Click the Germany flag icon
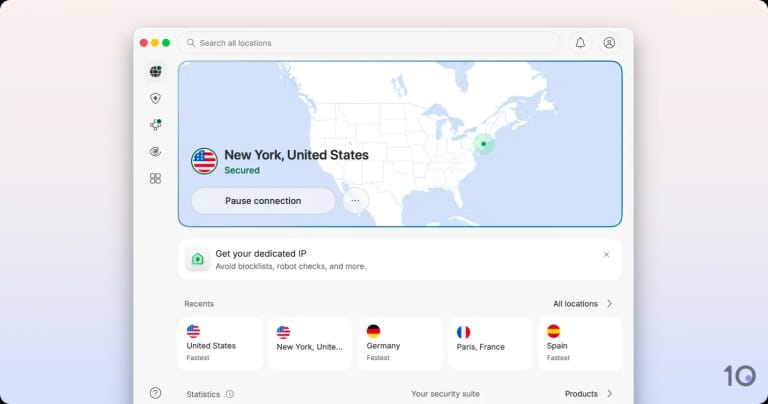 coord(373,331)
